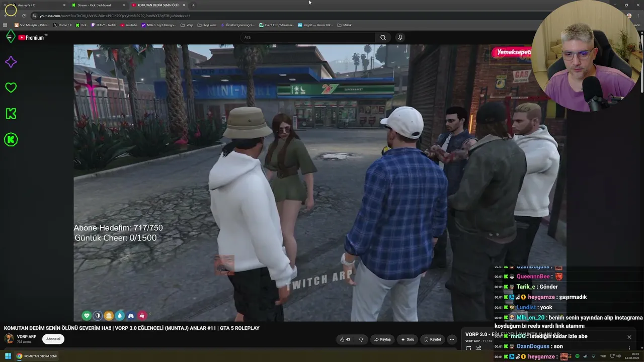Click the search magnifier button

[x=383, y=37]
